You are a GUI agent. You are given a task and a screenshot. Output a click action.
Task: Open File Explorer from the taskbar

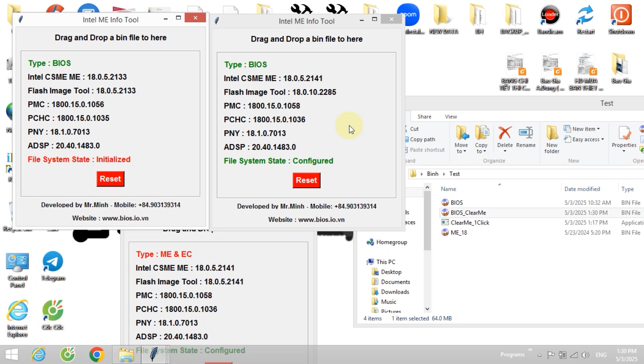click(x=126, y=355)
